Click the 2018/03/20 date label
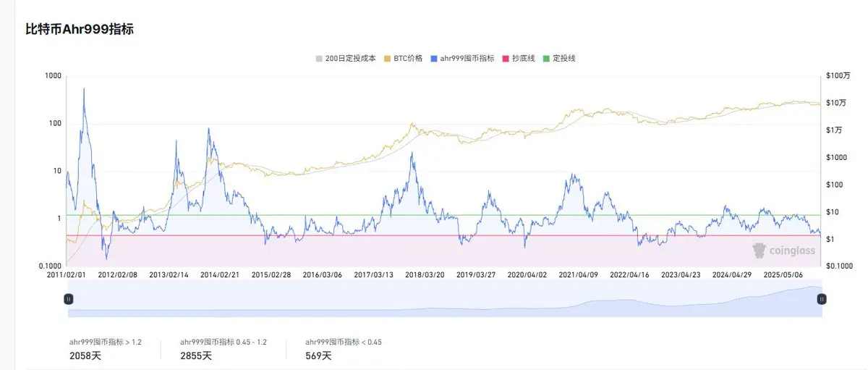 coord(425,275)
